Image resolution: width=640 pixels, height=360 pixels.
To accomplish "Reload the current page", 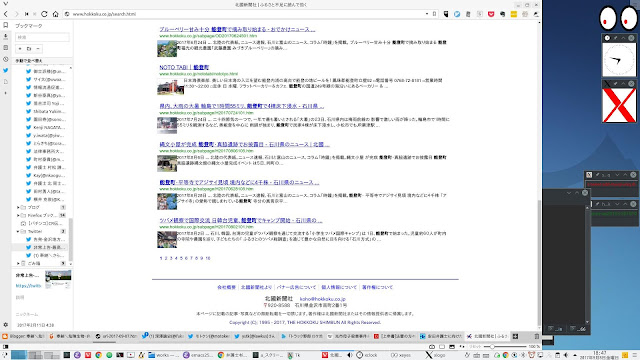I will pyautogui.click(x=44, y=14).
